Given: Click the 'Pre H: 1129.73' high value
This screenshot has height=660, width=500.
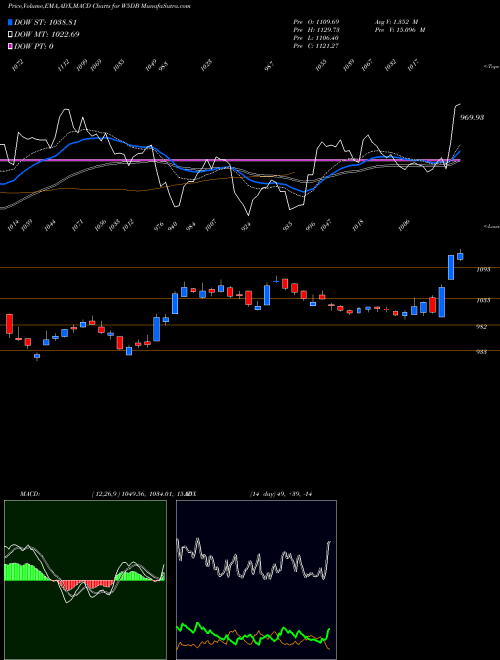Looking at the screenshot, I should click(x=316, y=30).
